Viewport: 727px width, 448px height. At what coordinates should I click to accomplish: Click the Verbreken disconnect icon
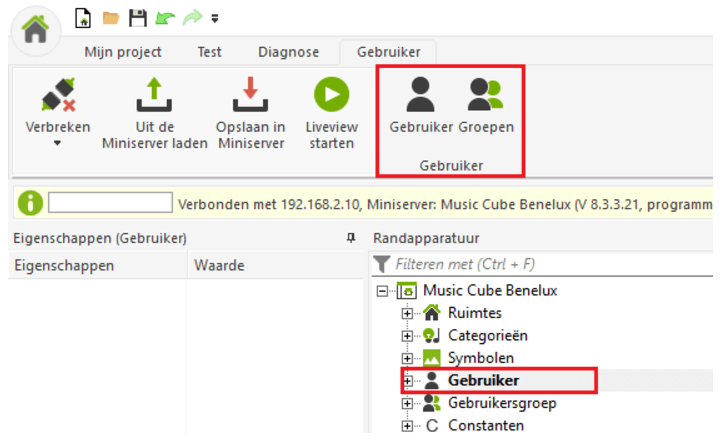coord(57,96)
